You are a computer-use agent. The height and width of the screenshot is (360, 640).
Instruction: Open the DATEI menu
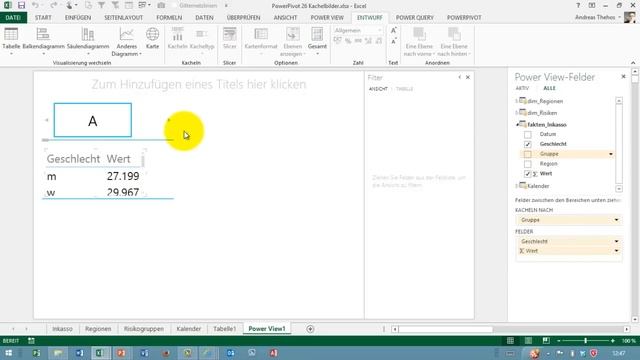pos(13,18)
